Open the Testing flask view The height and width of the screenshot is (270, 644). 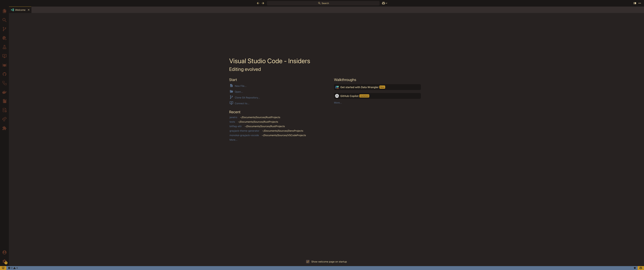point(4,47)
